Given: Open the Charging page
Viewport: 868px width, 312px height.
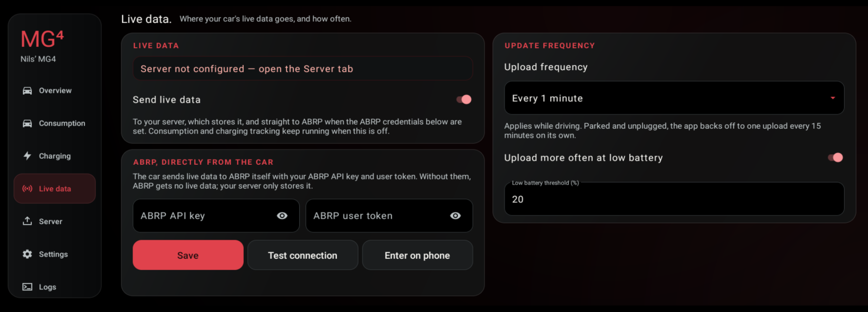Looking at the screenshot, I should 55,156.
